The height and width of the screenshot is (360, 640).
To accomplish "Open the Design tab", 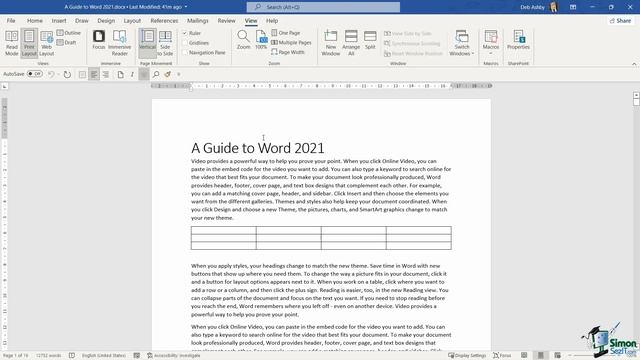I will [106, 20].
